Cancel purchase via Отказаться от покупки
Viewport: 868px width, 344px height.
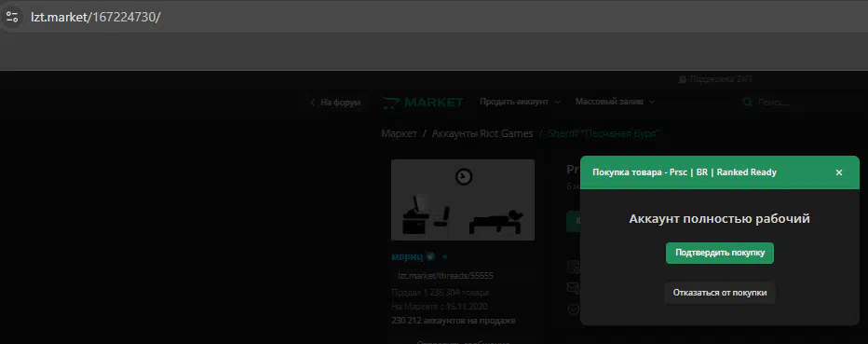pyautogui.click(x=720, y=293)
